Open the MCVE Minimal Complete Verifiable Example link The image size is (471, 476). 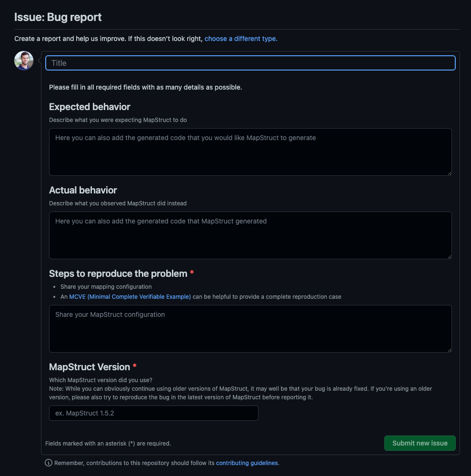[x=130, y=297]
